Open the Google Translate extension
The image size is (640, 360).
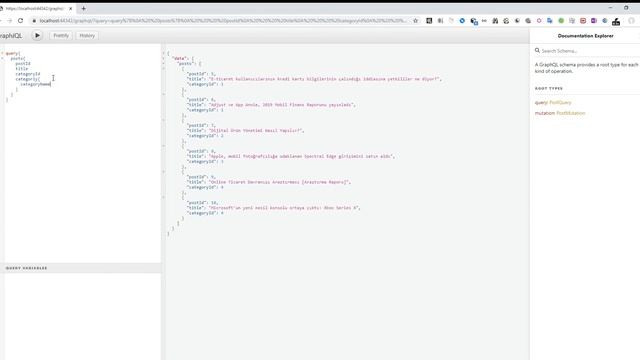(x=550, y=20)
